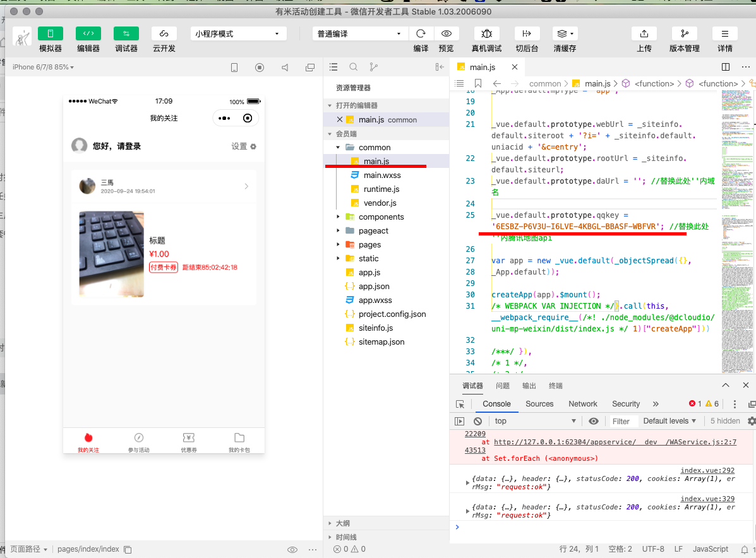756x558 pixels.
Task: Open the 小程序模式 mode dropdown
Action: point(238,33)
